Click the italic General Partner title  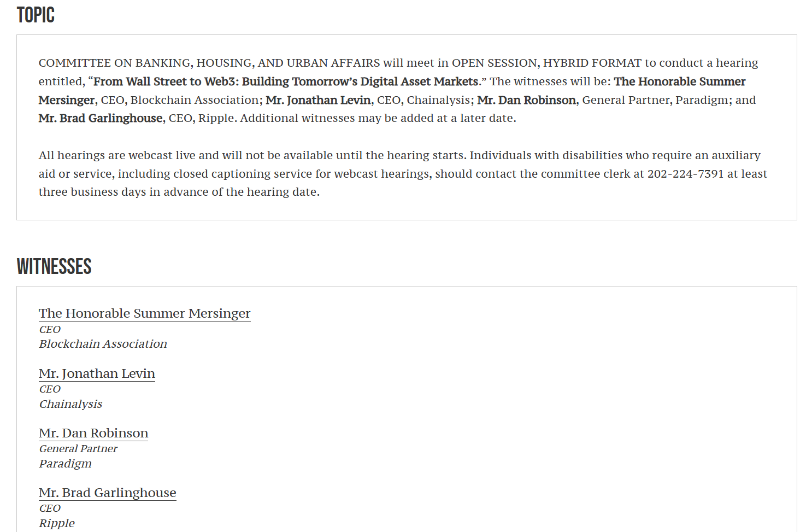click(78, 448)
